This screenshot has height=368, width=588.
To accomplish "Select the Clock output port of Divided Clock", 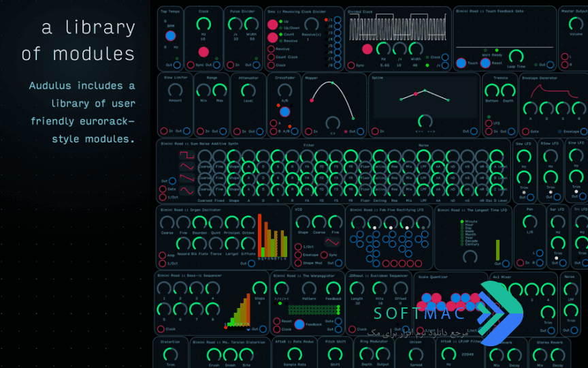I will [445, 57].
